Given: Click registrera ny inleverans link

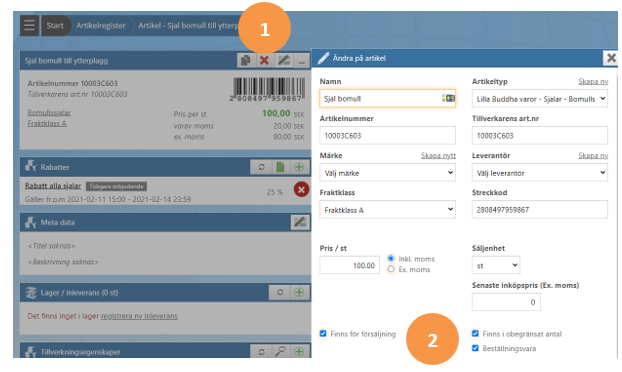Looking at the screenshot, I should 139,316.
